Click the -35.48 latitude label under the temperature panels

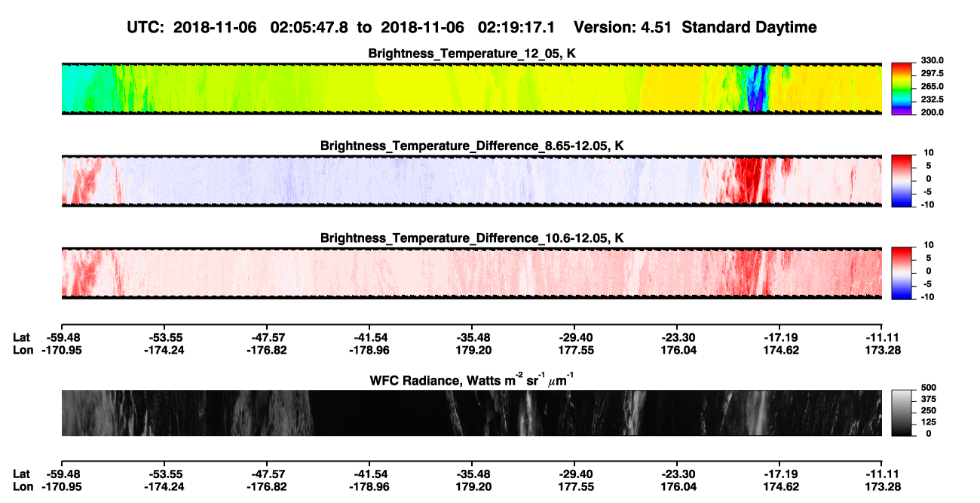[472, 337]
